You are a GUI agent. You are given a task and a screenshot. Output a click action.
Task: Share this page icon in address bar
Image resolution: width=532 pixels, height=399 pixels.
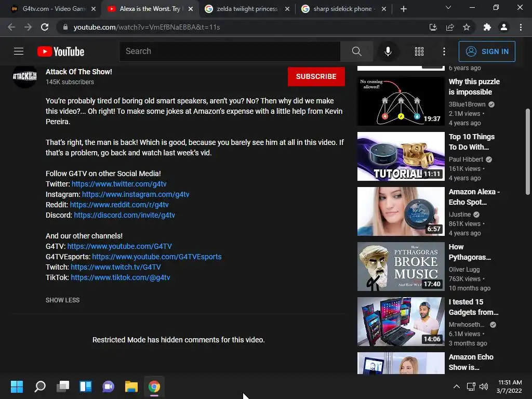click(450, 27)
